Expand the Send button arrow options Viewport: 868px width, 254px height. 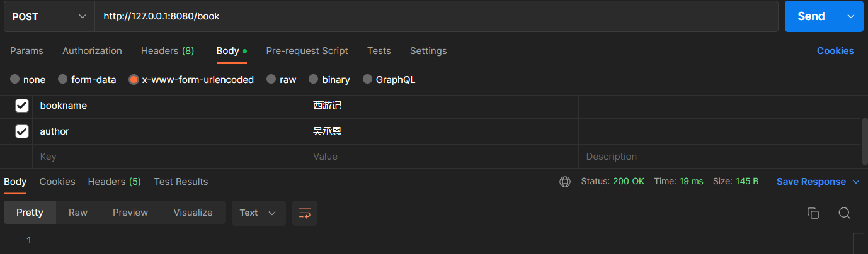[x=850, y=16]
